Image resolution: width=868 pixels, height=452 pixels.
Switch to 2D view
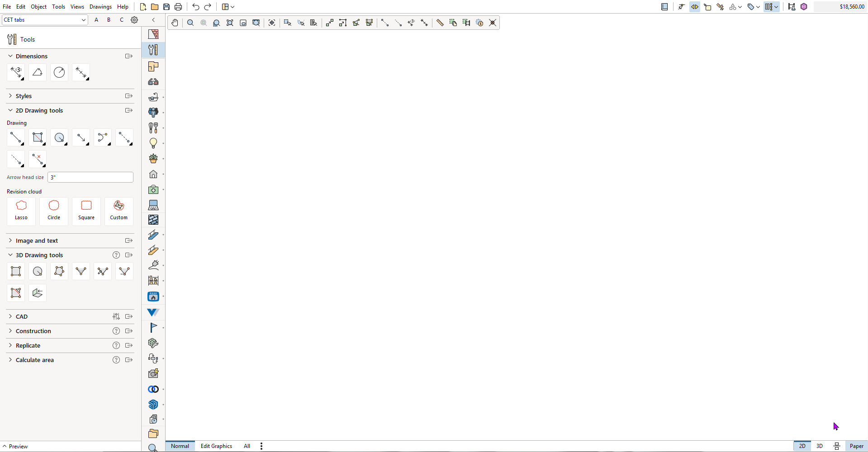click(802, 446)
